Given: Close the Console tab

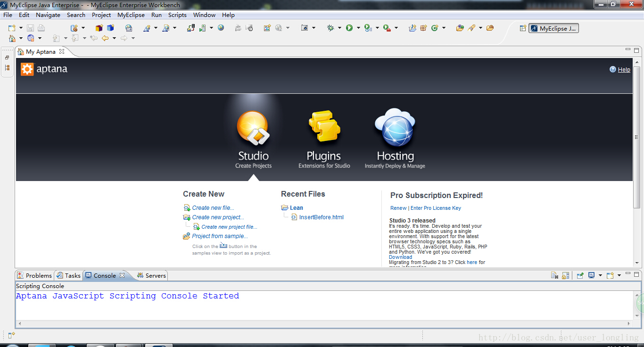Looking at the screenshot, I should pyautogui.click(x=122, y=275).
